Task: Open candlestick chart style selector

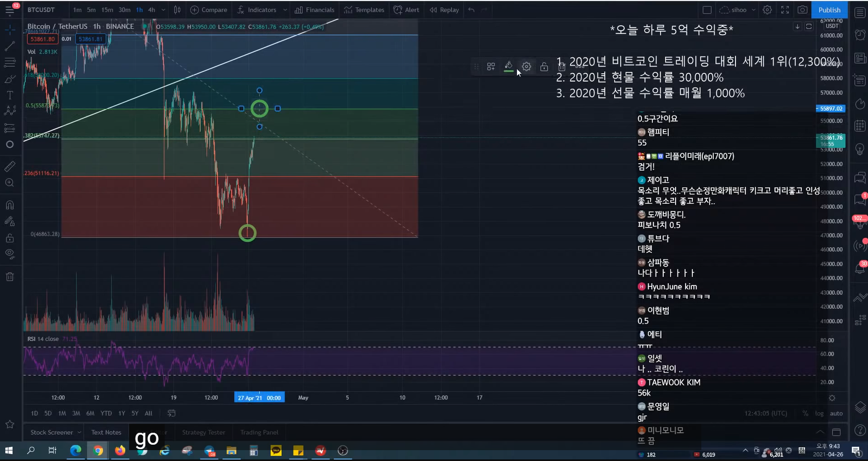Action: click(177, 10)
